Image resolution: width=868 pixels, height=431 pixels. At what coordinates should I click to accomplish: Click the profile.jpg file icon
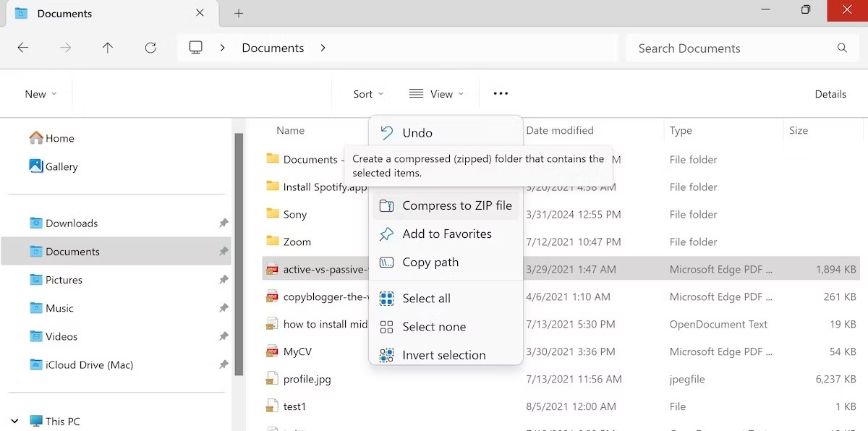pyautogui.click(x=272, y=379)
